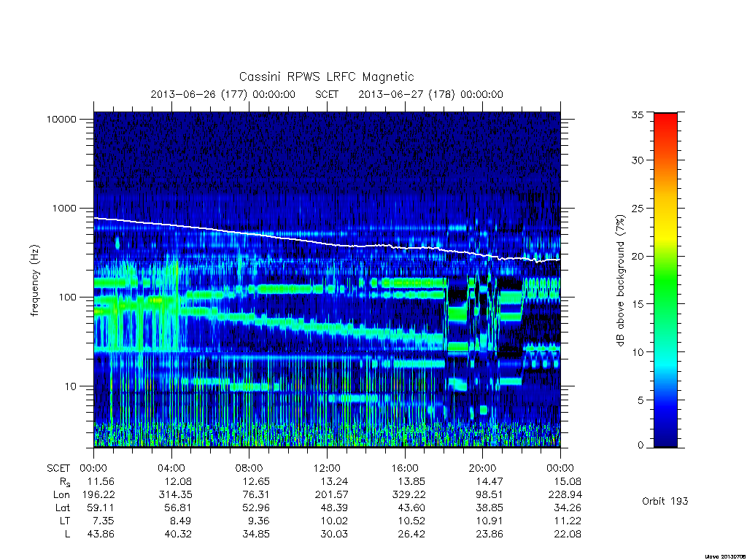This screenshot has height=560, width=747.
Task: Click the L value 43.86
Action: click(x=101, y=534)
